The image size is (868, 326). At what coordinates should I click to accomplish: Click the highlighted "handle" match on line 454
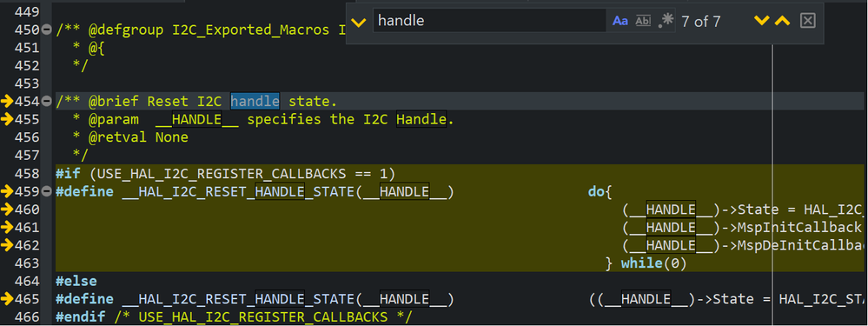(255, 102)
